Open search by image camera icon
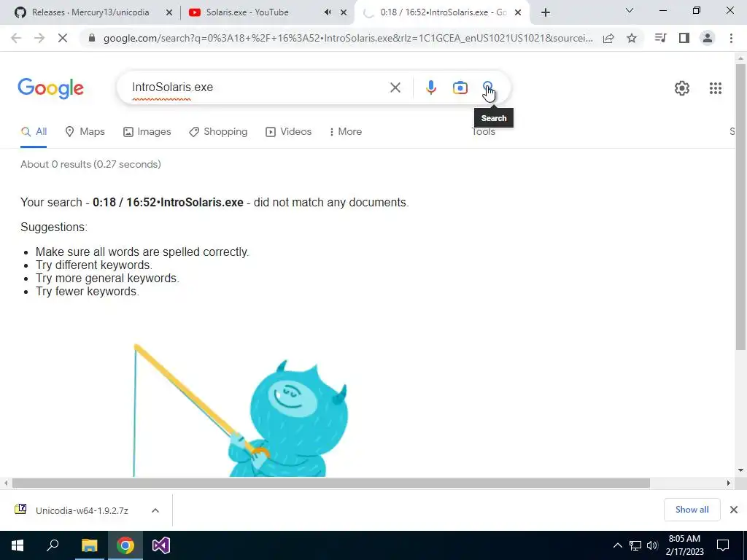The height and width of the screenshot is (560, 747). tap(460, 87)
